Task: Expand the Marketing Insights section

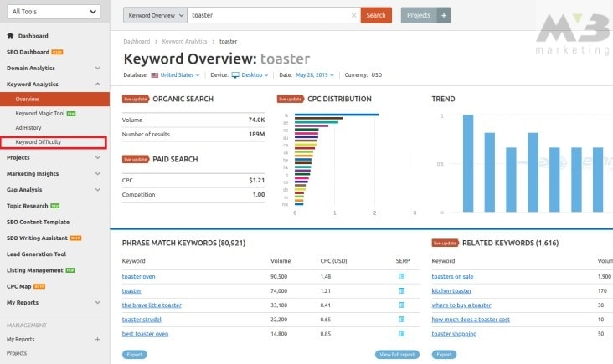Action: [x=97, y=173]
